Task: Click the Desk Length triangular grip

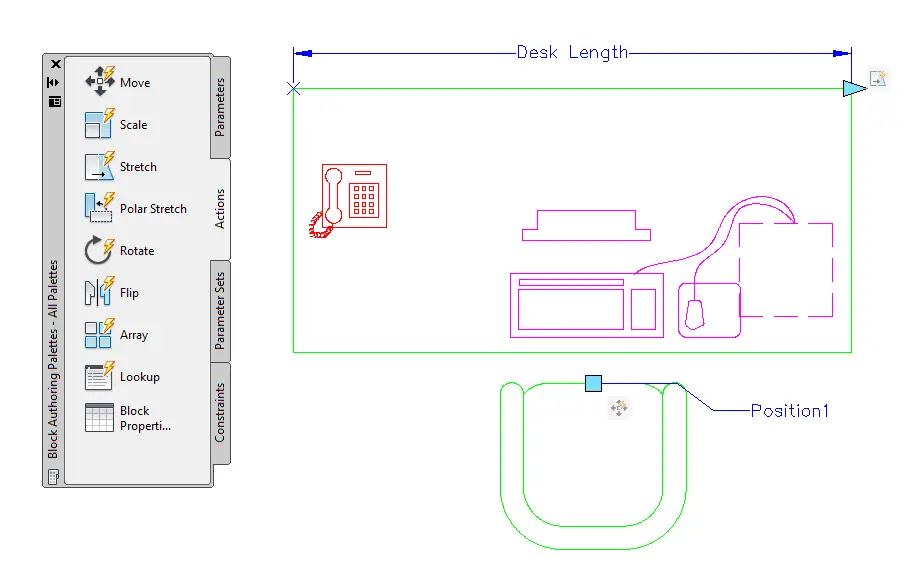Action: coord(854,88)
